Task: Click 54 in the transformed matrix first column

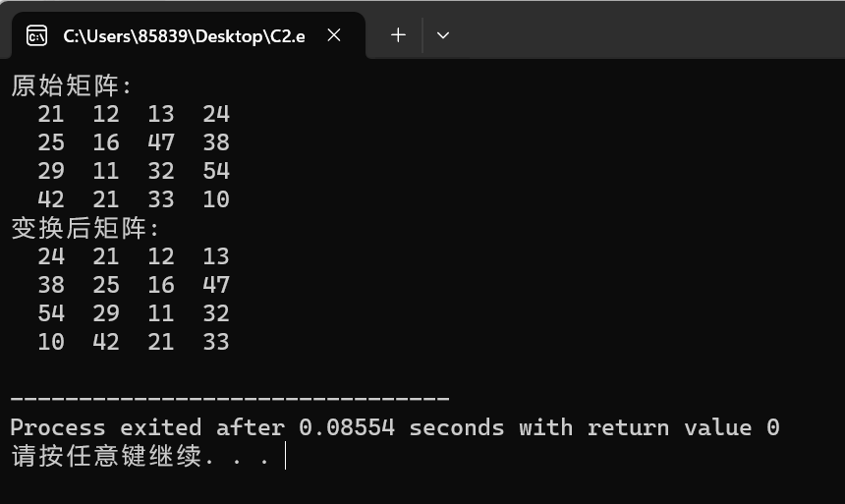Action: click(51, 313)
